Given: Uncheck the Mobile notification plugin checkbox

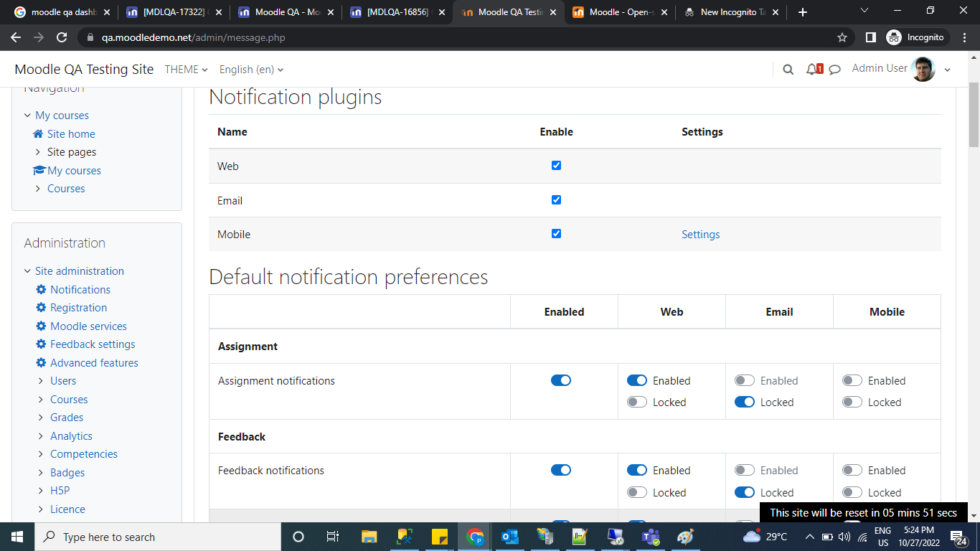Looking at the screenshot, I should point(556,234).
